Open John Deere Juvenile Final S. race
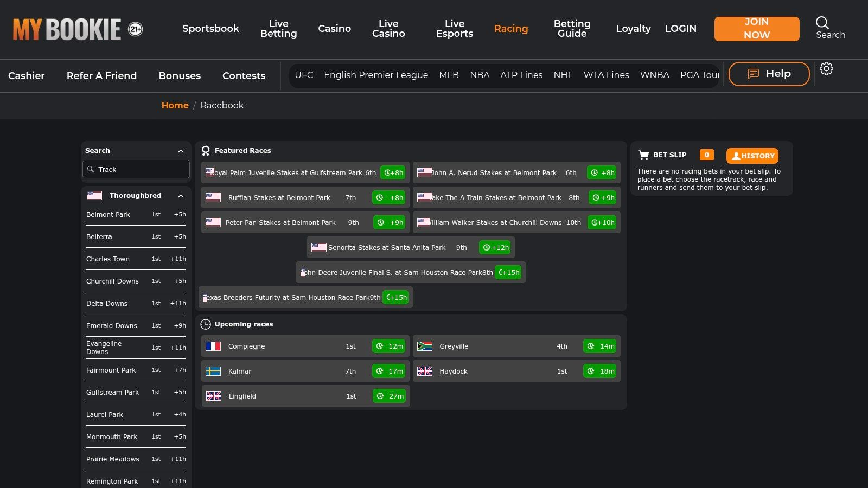This screenshot has height=488, width=868. coord(411,272)
